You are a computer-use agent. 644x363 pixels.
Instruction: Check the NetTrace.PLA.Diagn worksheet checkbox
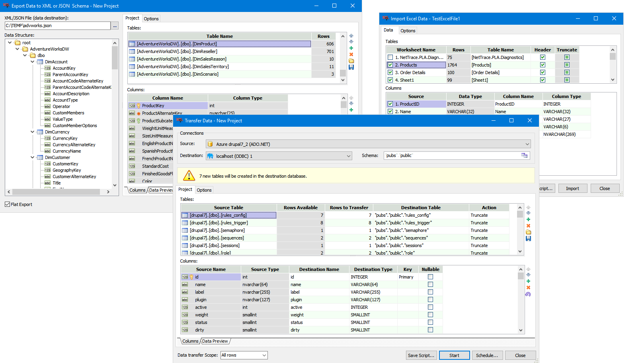[390, 57]
